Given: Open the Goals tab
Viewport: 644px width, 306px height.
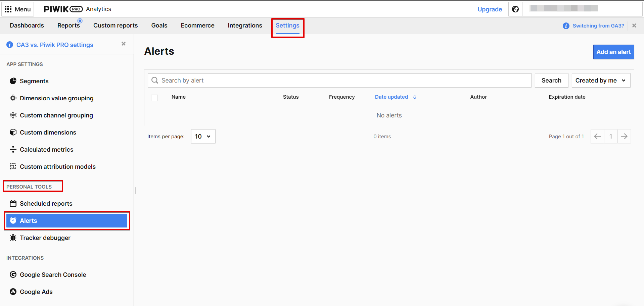Looking at the screenshot, I should pos(159,25).
